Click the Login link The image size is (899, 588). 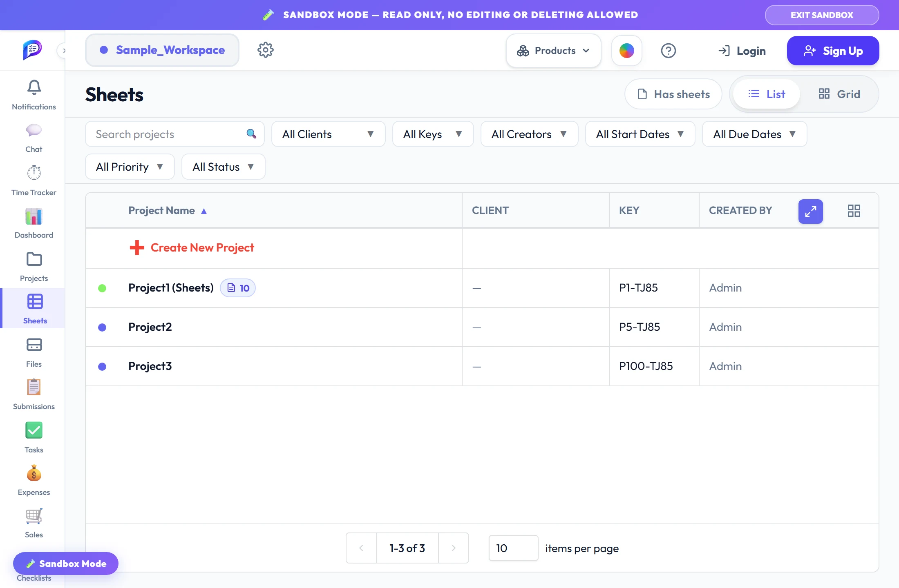click(742, 51)
